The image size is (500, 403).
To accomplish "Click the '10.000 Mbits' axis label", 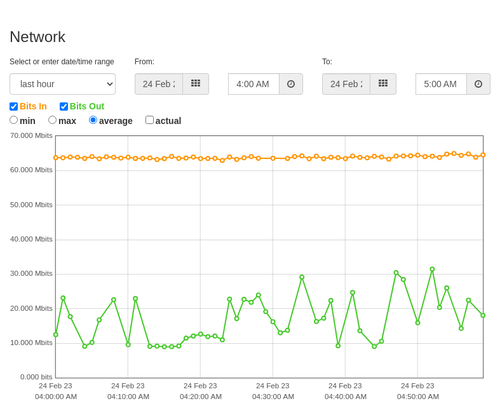I will tap(31, 343).
